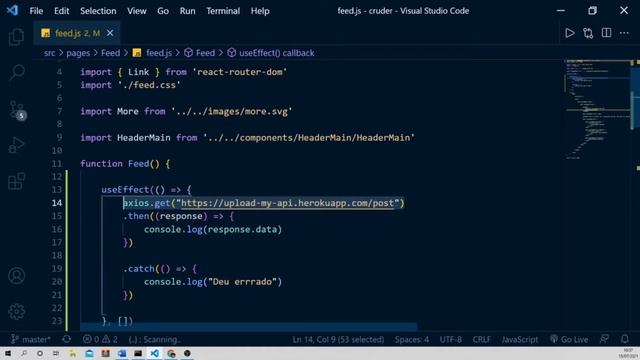Viewport: 640px width, 360px height.
Task: Click the src breadcrumb segment
Action: [x=49, y=53]
